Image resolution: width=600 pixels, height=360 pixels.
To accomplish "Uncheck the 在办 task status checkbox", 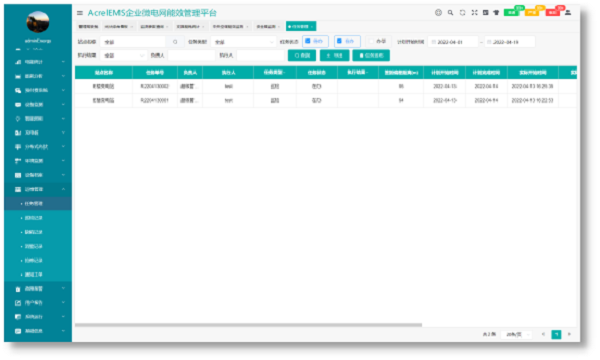I will (339, 41).
